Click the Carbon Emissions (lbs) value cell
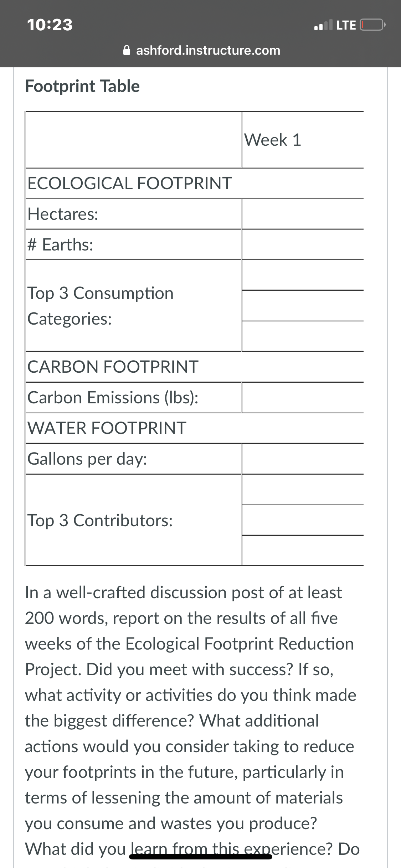This screenshot has height=868, width=401. tap(303, 397)
